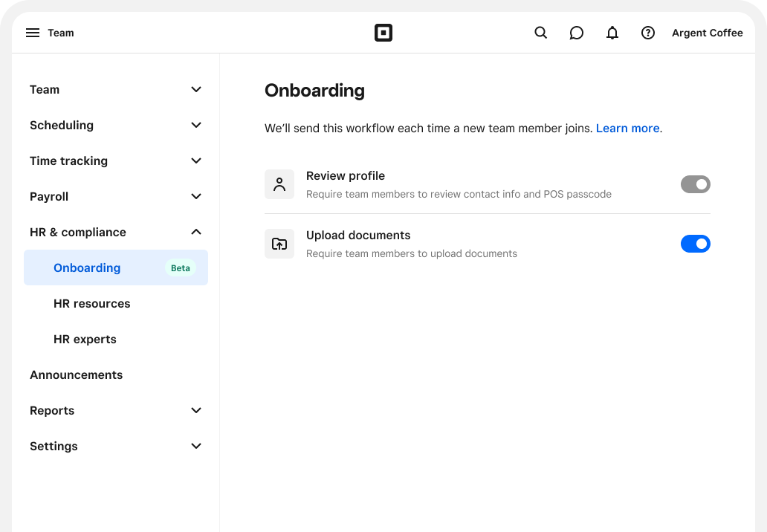Expand the Team section chevron
The height and width of the screenshot is (532, 767).
point(196,89)
